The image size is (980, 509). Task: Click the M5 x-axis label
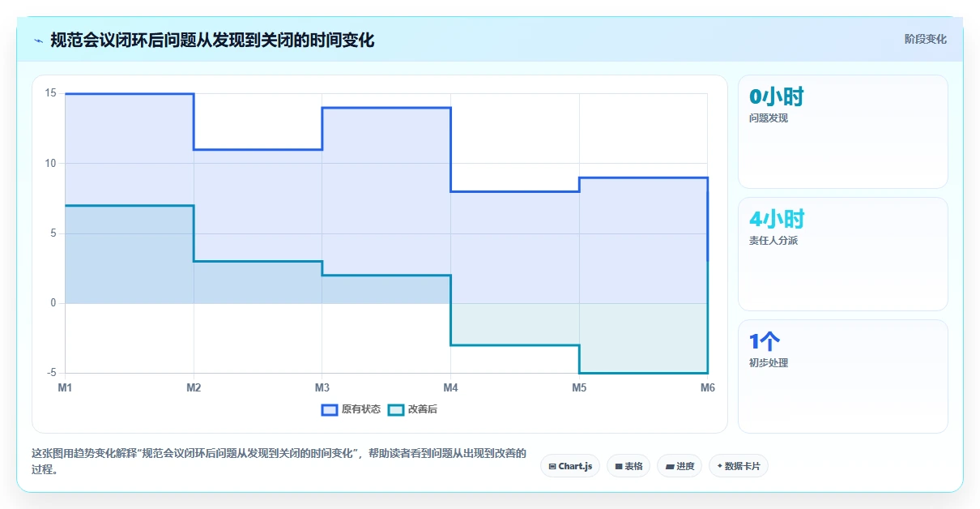579,388
